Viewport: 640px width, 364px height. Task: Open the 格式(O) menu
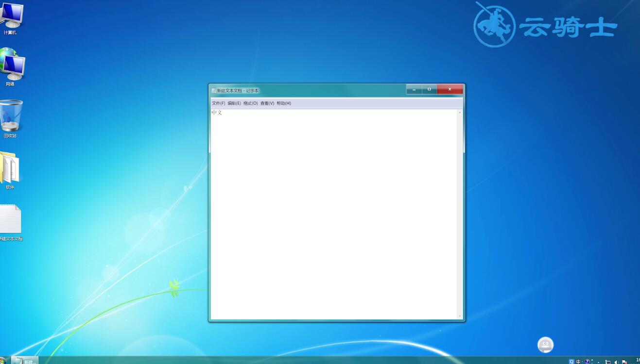(x=251, y=103)
